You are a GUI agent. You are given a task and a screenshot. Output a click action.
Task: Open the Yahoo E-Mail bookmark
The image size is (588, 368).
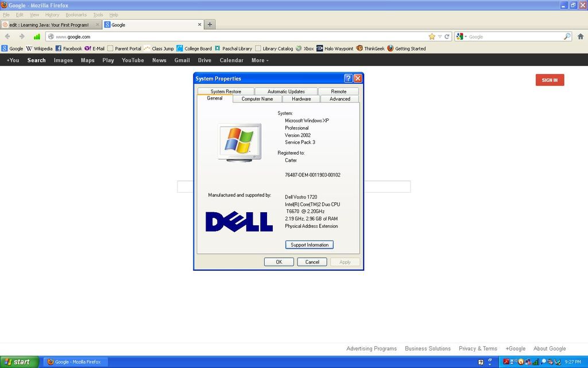click(95, 48)
